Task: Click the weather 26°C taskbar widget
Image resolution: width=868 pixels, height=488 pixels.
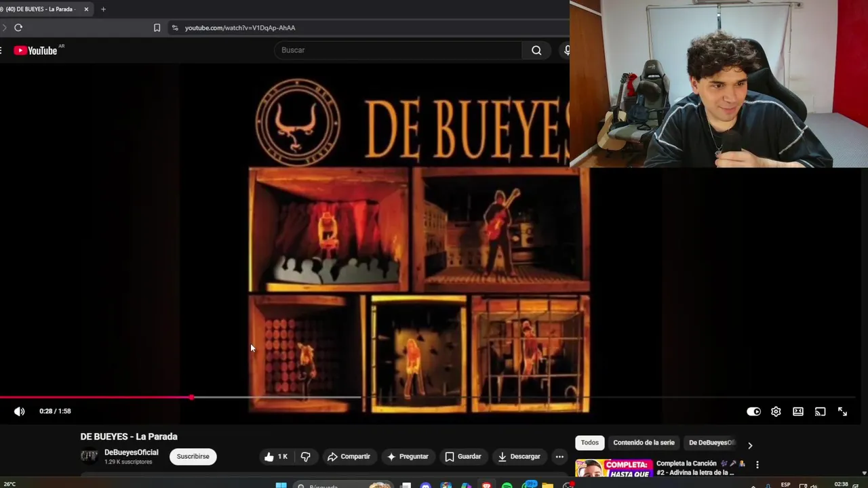Action: [9, 485]
